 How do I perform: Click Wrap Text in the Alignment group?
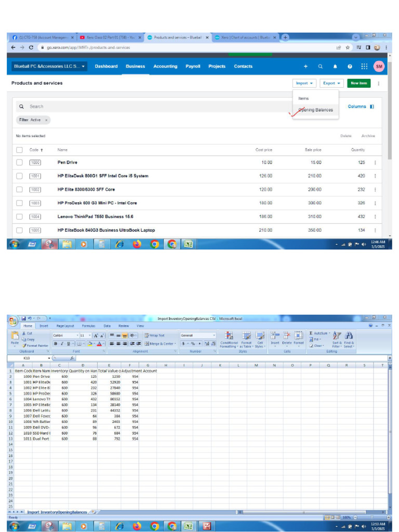point(155,335)
